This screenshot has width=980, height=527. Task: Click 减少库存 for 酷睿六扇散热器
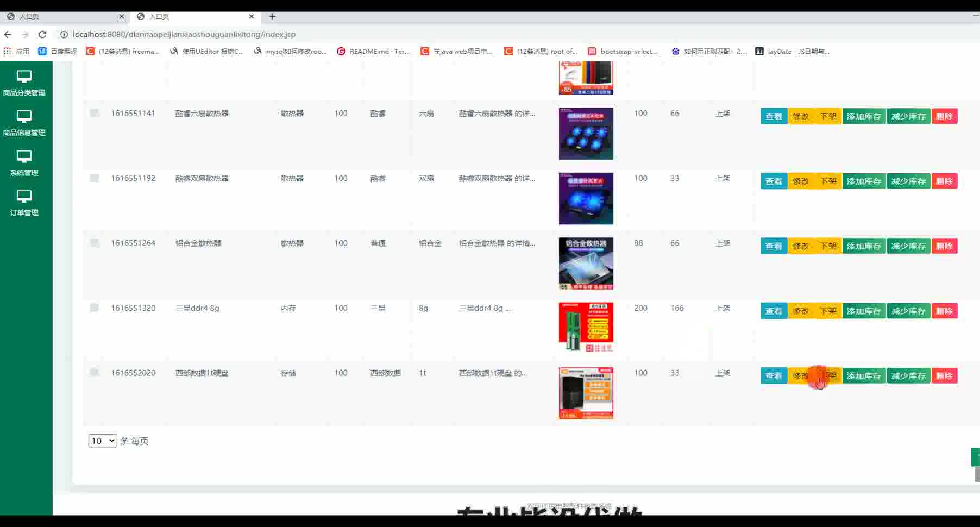tap(908, 116)
